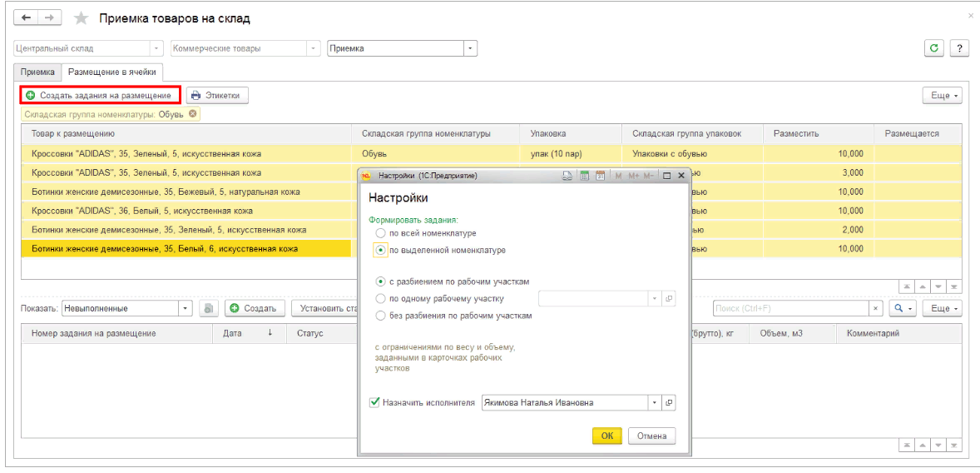Click the Этикетки print button
The height and width of the screenshot is (473, 980).
216,96
